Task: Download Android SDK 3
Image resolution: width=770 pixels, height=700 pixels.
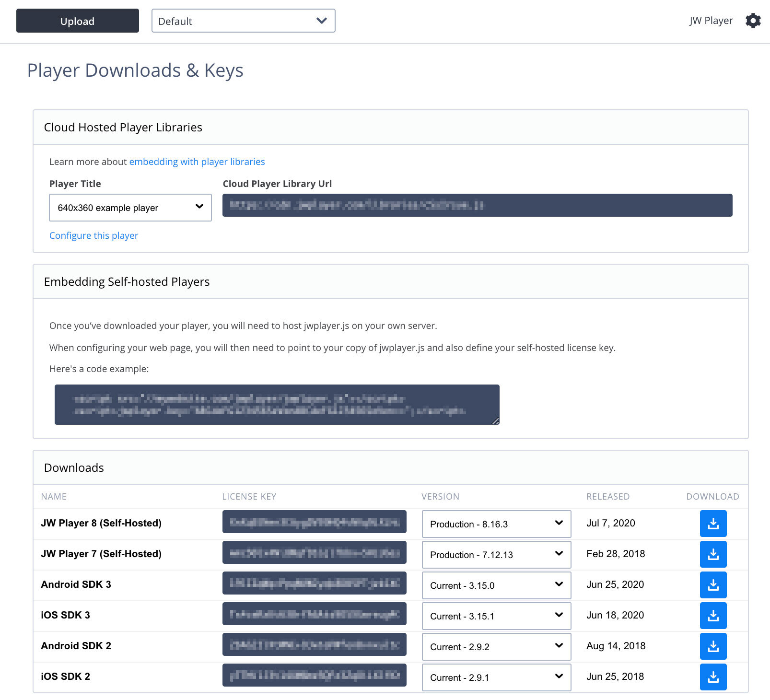Action: pos(713,585)
